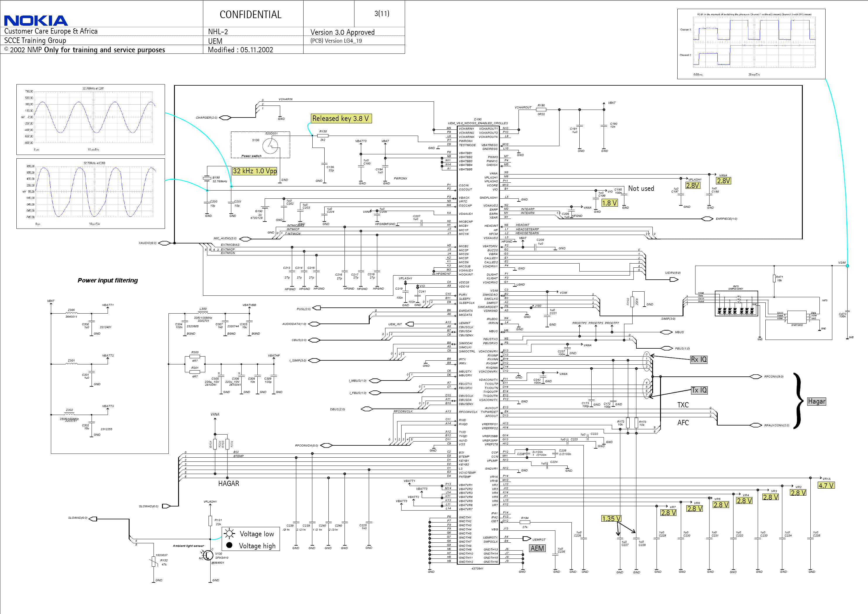Screen dimensions: 868x614
Task: Click the 'Rx IQ' label
Action: click(x=698, y=359)
